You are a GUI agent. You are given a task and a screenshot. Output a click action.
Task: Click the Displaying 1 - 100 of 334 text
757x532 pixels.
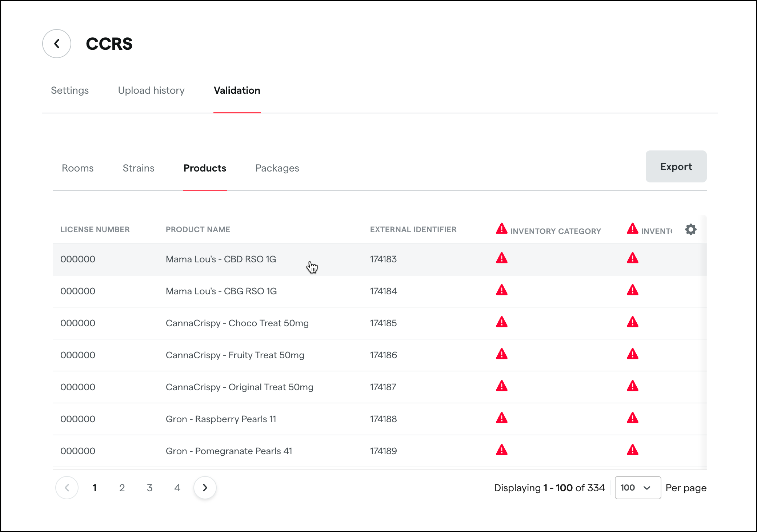click(549, 488)
